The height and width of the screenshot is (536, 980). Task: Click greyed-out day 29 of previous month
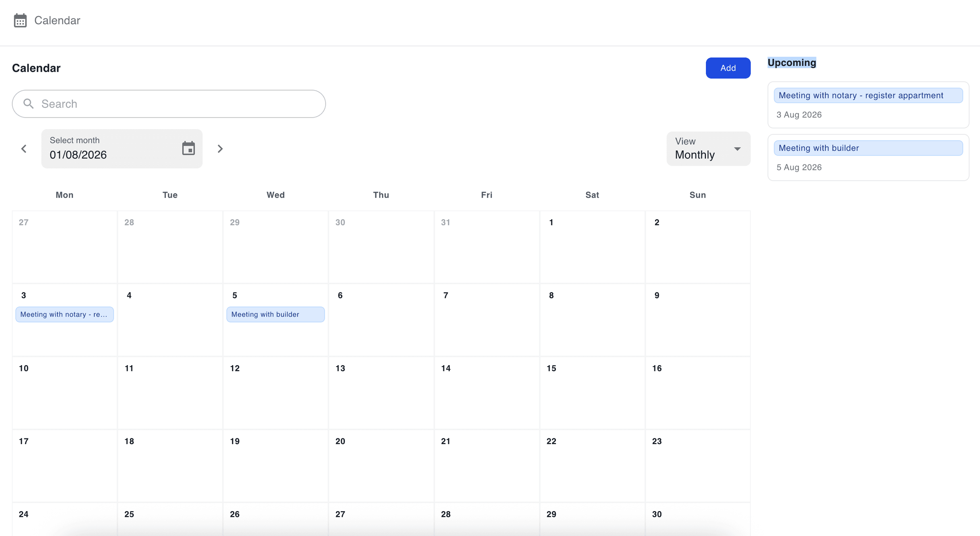275,247
